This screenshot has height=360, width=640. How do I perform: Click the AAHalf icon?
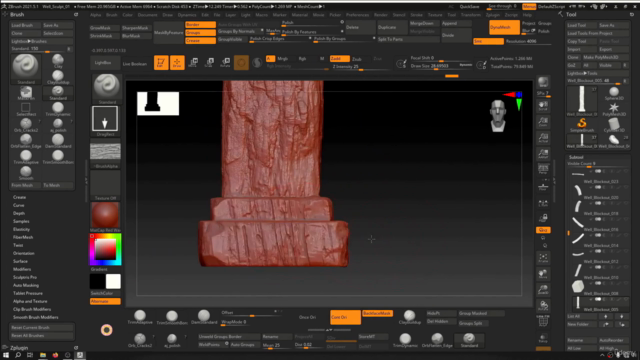tap(543, 153)
